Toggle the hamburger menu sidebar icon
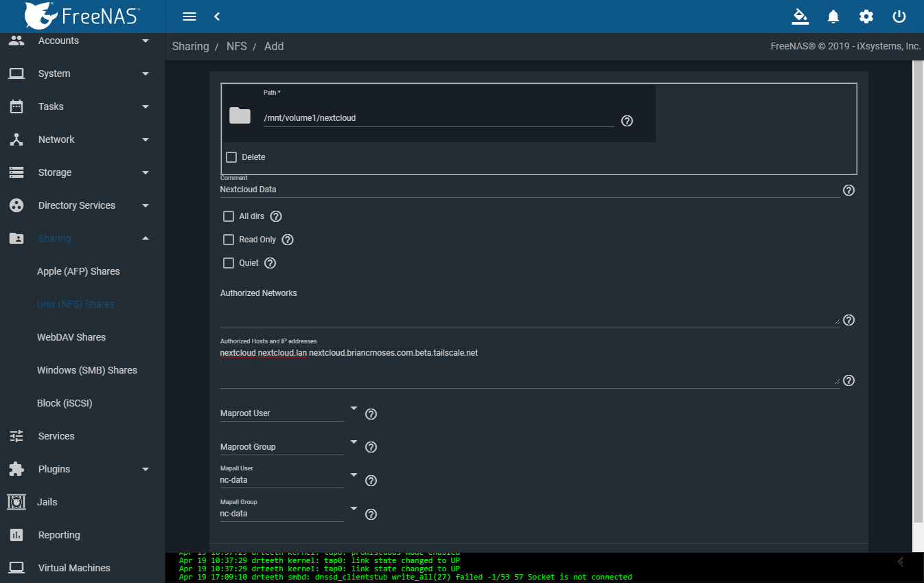This screenshot has height=583, width=924. [x=189, y=16]
